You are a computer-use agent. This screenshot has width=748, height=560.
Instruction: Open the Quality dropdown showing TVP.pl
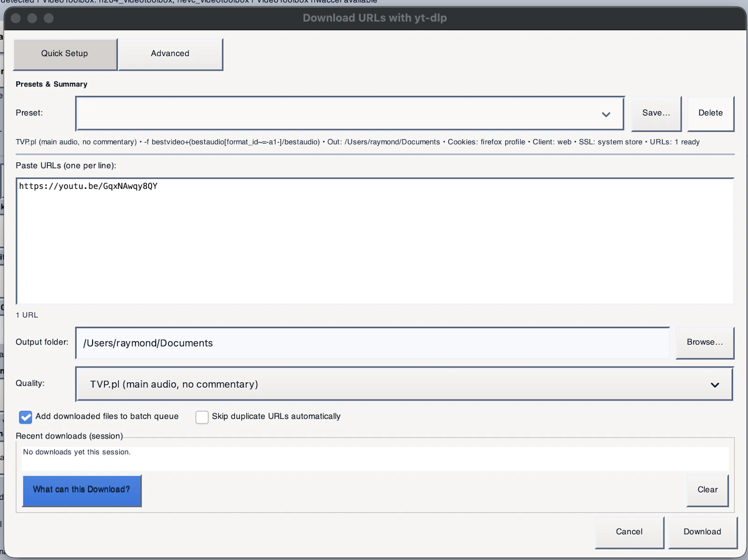tap(404, 384)
